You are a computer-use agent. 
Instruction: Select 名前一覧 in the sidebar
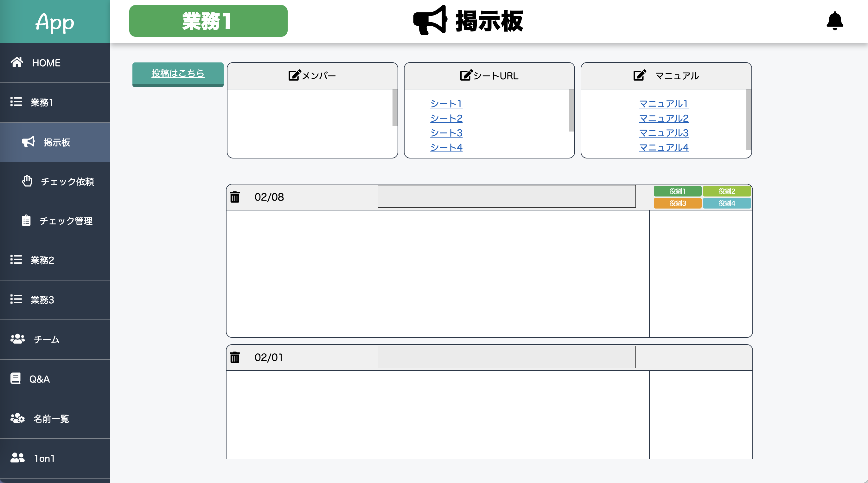pos(51,419)
